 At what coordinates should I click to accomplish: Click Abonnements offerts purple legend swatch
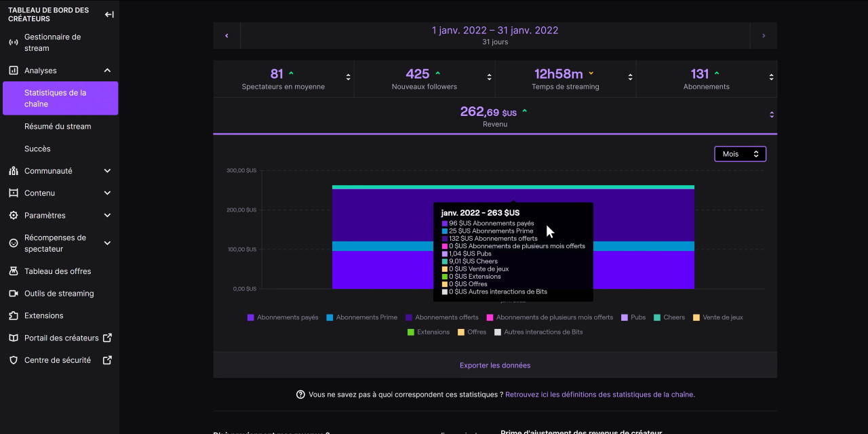[x=409, y=317]
